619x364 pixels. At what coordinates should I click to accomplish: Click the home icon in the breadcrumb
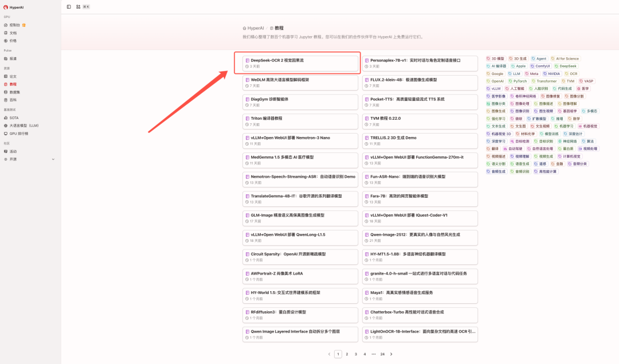click(244, 28)
